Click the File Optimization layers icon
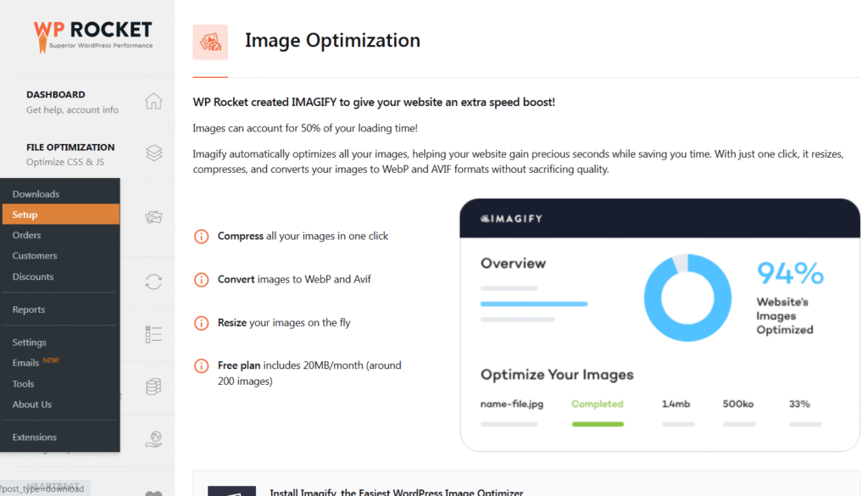868x496 pixels. click(153, 153)
